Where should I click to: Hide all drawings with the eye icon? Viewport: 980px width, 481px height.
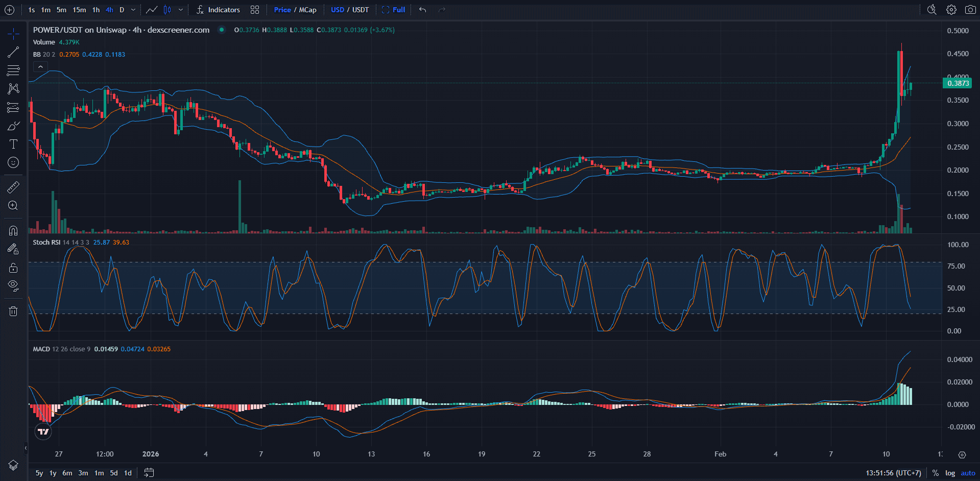13,285
